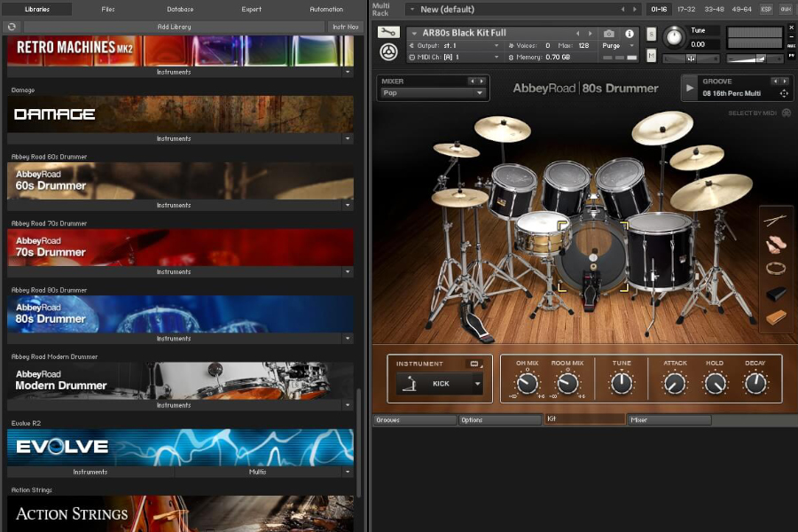Toggle the AUX sends view button

[786, 9]
